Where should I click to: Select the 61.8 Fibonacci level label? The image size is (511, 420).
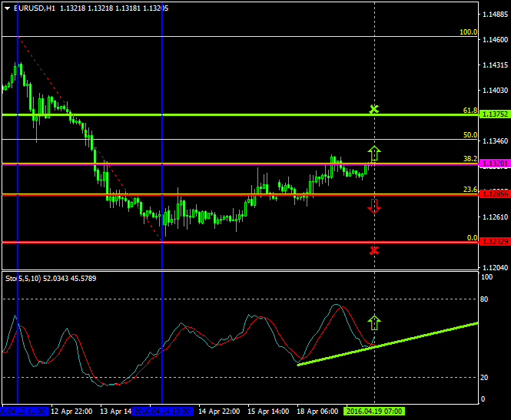pyautogui.click(x=470, y=111)
